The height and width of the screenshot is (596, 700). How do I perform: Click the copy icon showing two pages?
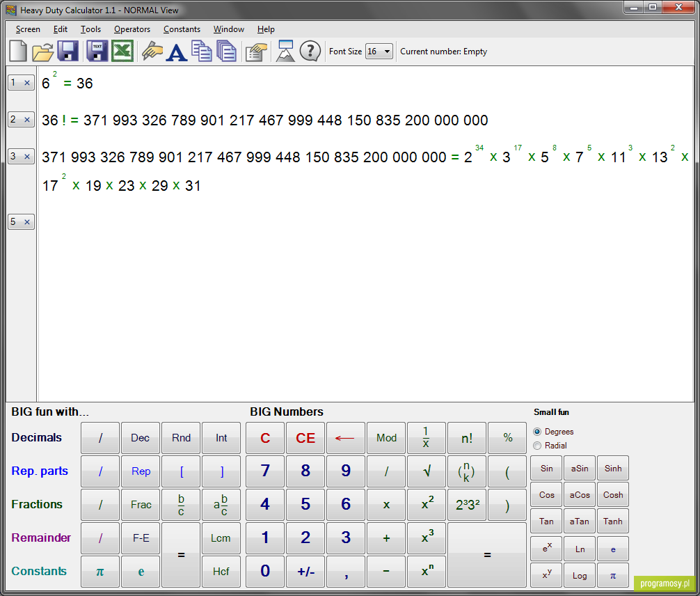click(202, 51)
